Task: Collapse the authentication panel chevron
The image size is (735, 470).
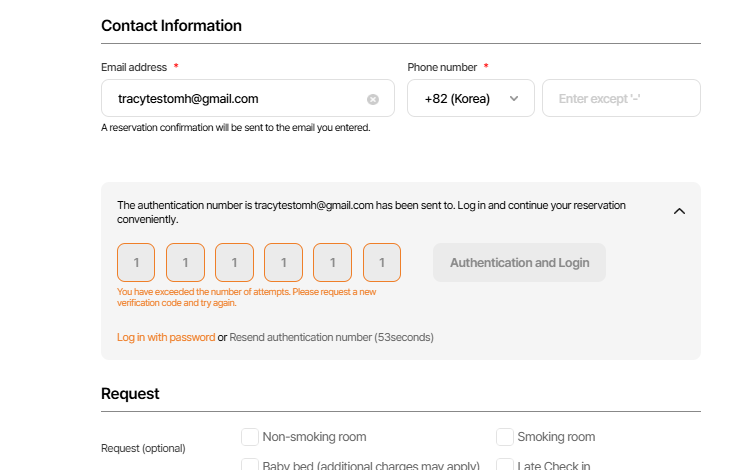Action: 679,211
